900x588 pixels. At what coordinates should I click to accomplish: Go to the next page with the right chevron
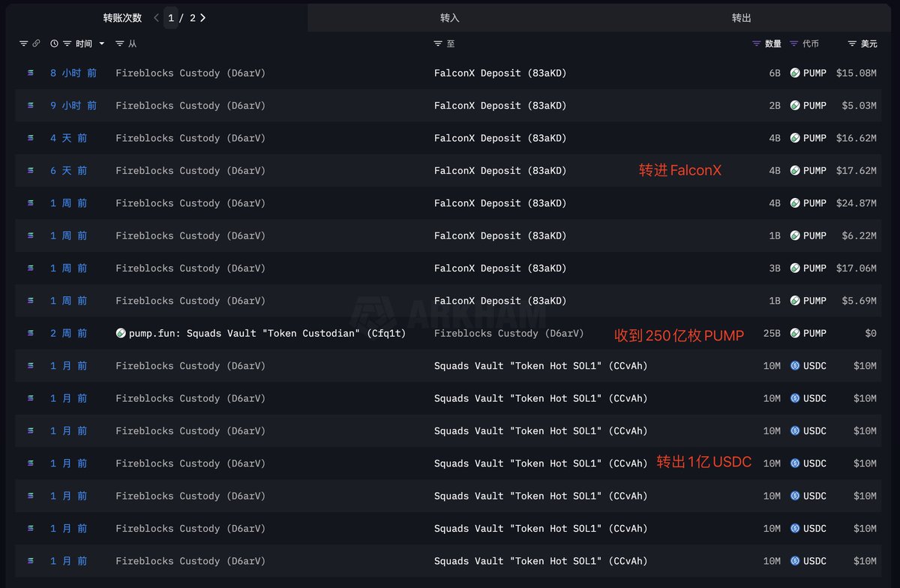[202, 17]
